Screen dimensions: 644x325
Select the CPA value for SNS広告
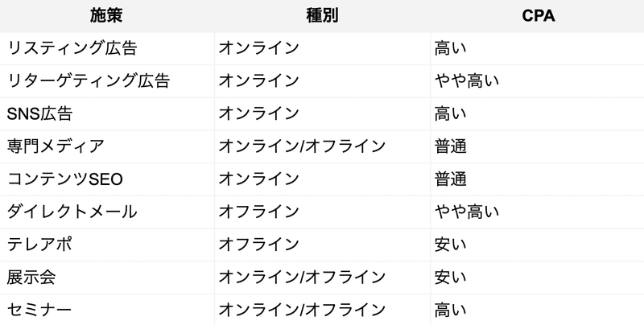click(538, 113)
